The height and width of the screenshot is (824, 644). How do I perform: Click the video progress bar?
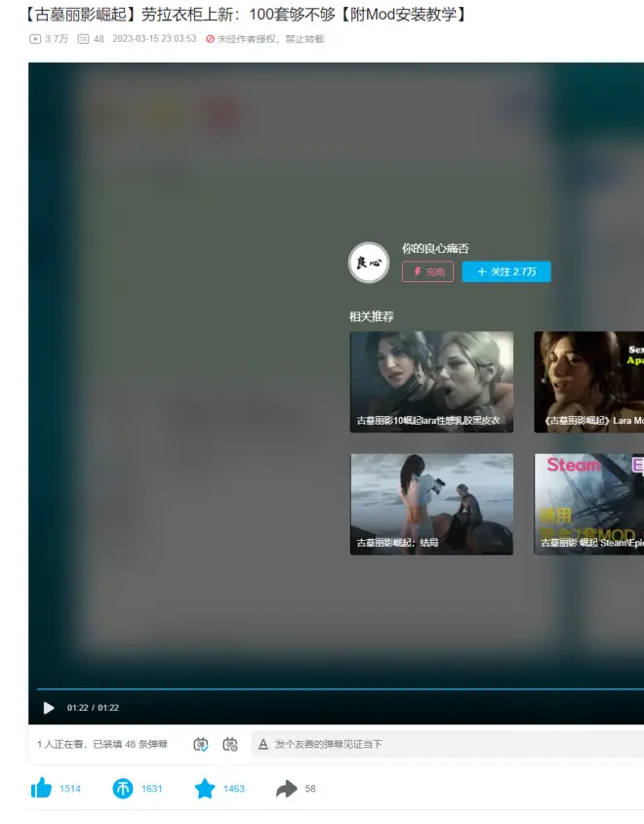332,689
